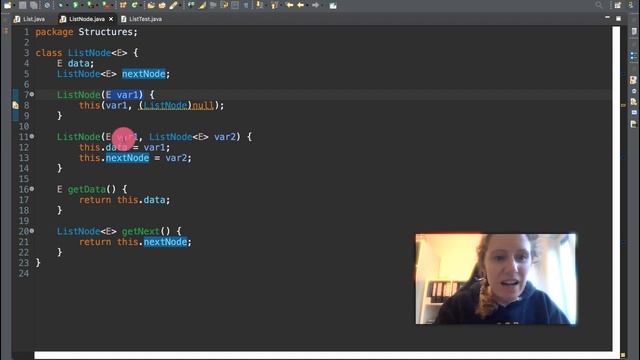Image resolution: width=640 pixels, height=360 pixels.
Task: Toggle Block Selection mode icon
Action: [x=235, y=5]
